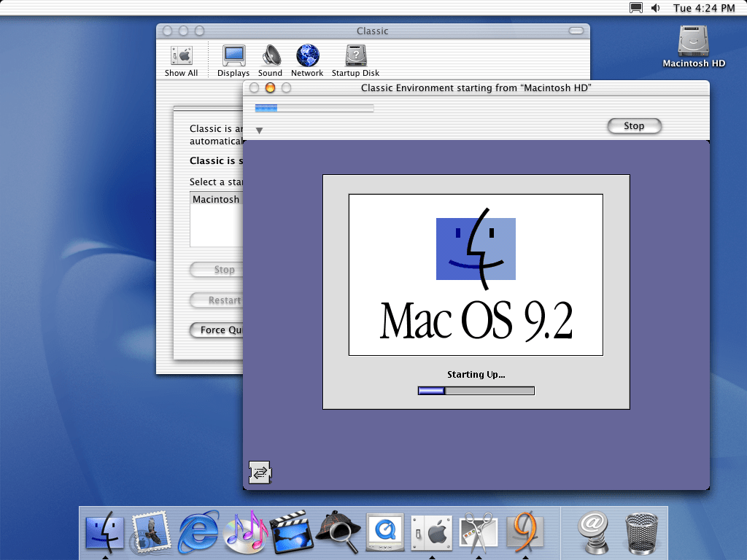Click the clock in the menu bar

[x=704, y=8]
